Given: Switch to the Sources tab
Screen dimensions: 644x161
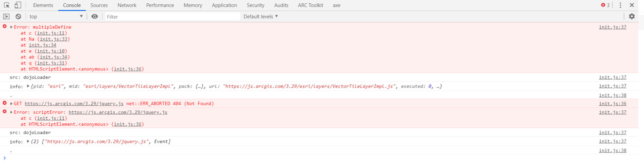Looking at the screenshot, I should 99,5.
